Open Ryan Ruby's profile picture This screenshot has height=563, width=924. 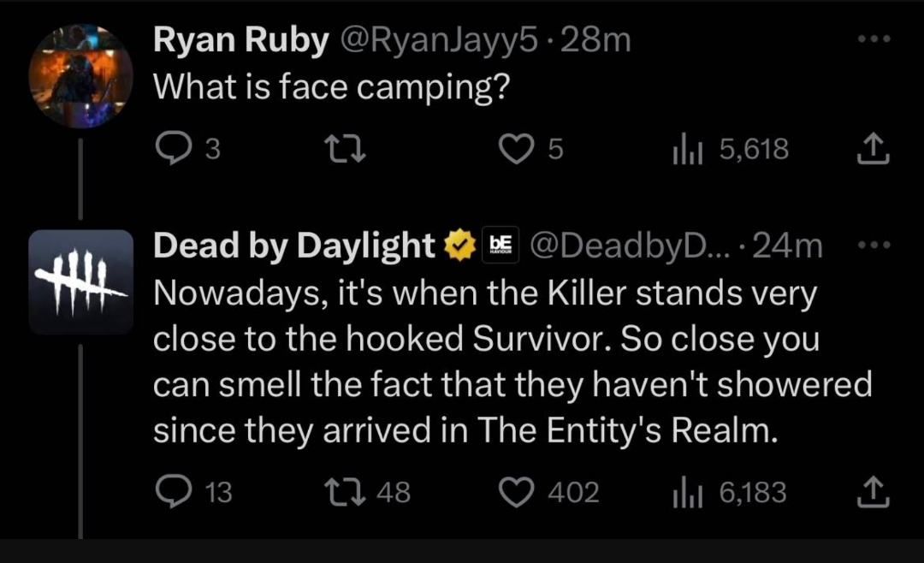[80, 76]
